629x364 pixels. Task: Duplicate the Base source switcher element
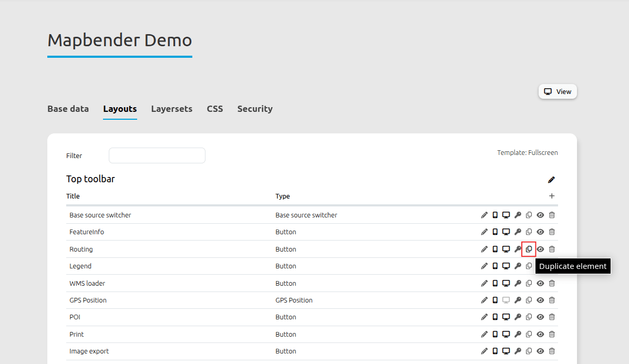coord(529,215)
